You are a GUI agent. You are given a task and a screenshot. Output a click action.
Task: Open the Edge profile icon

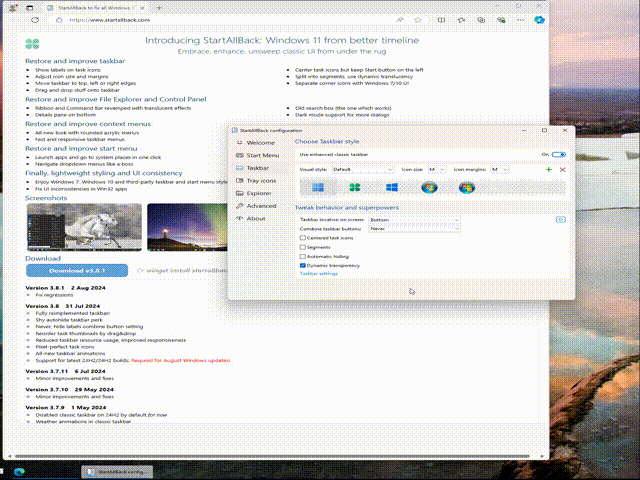(x=13, y=8)
